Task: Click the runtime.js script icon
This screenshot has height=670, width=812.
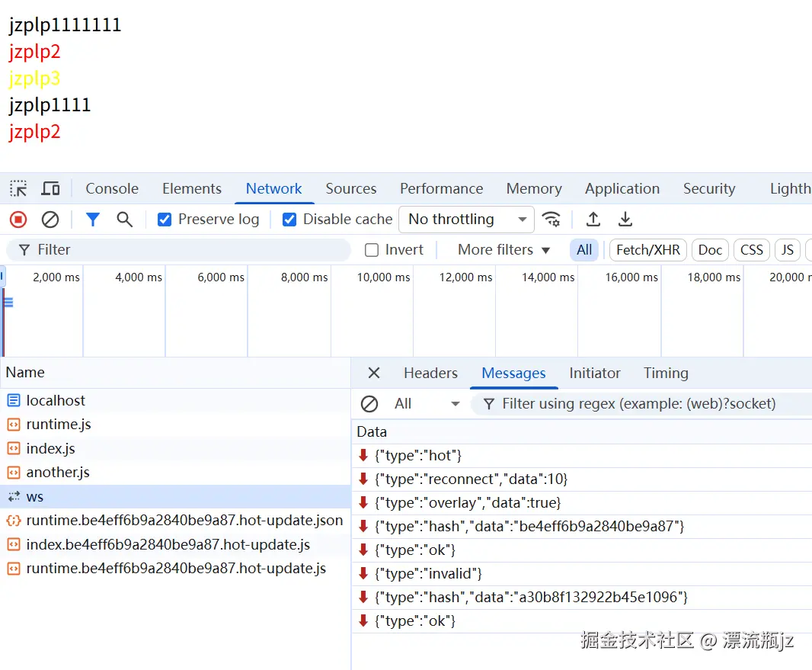Action: pos(14,425)
